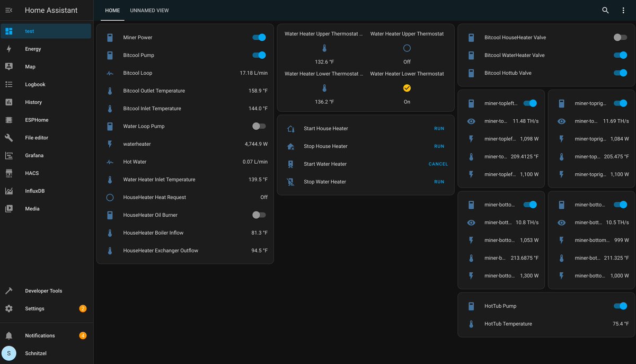Click the Bitcool Loop flow icon
Viewport: 636px width, 364px height.
coord(110,73)
